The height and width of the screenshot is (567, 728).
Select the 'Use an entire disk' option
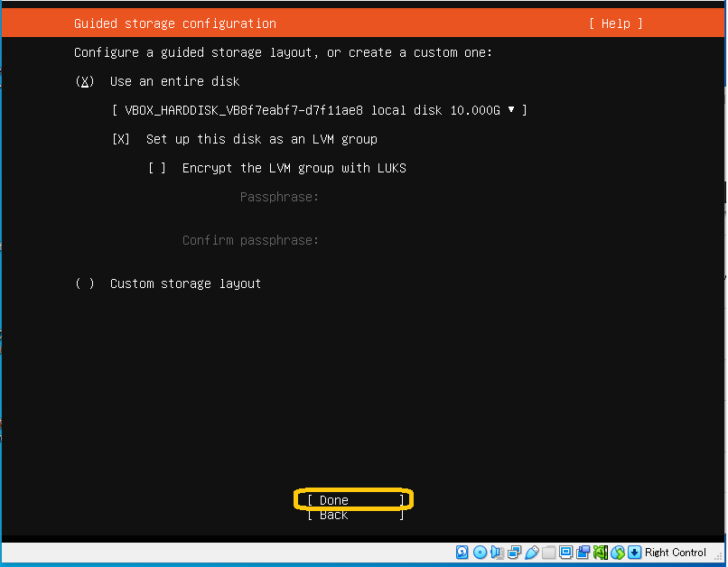pos(85,81)
